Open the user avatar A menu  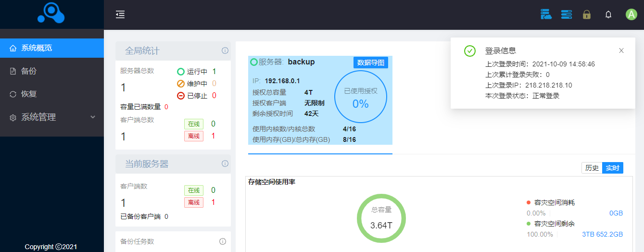click(631, 14)
